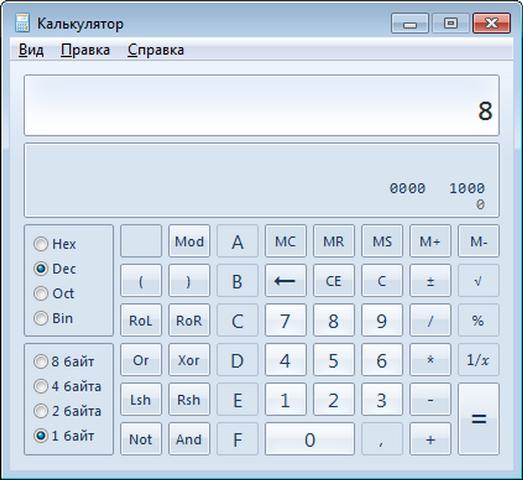Toggle sign with the ± button
523x480 pixels.
click(430, 281)
